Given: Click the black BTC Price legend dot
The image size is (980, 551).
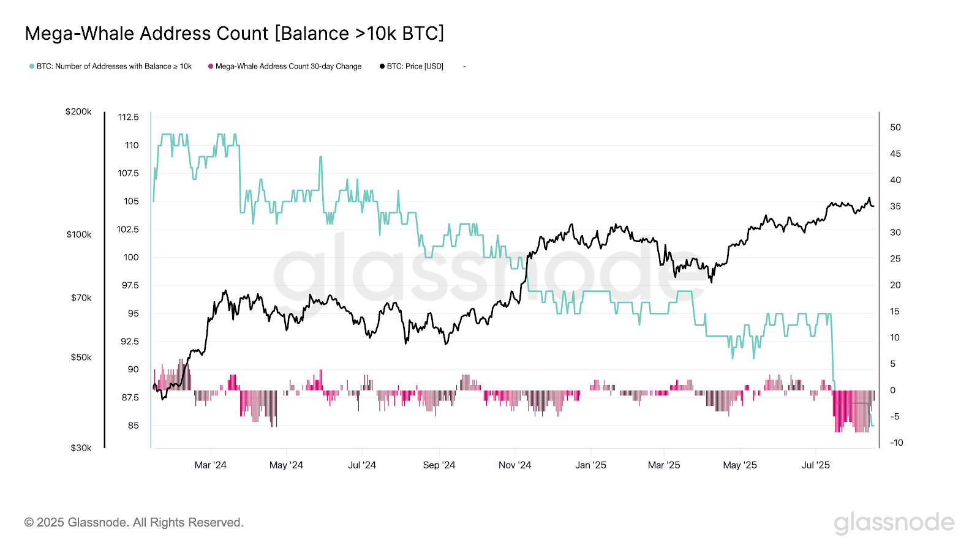Looking at the screenshot, I should point(382,66).
